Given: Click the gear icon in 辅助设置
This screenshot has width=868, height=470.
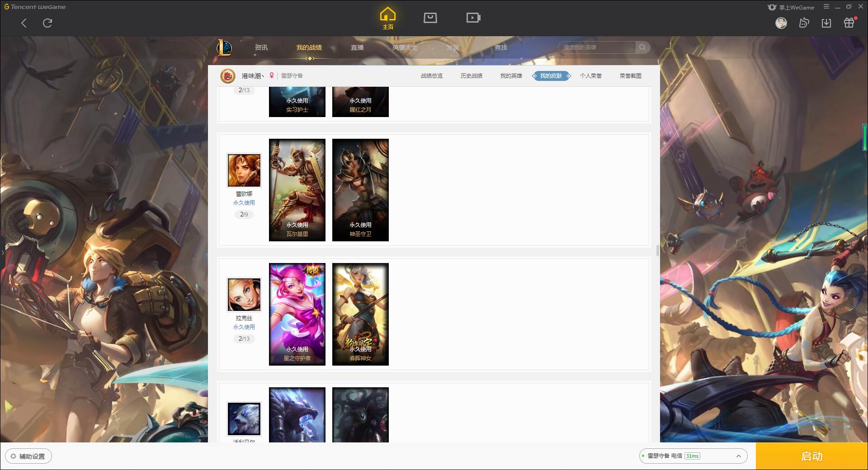Looking at the screenshot, I should pos(13,456).
